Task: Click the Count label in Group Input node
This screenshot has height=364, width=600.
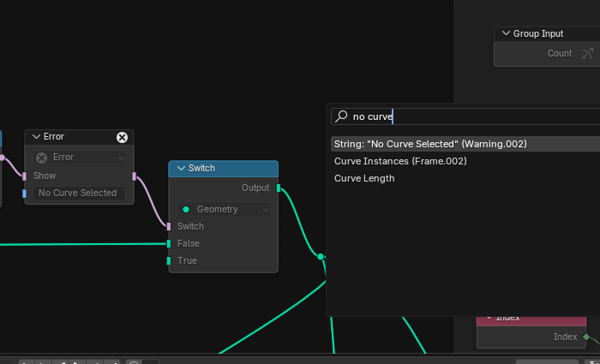Action: point(560,53)
